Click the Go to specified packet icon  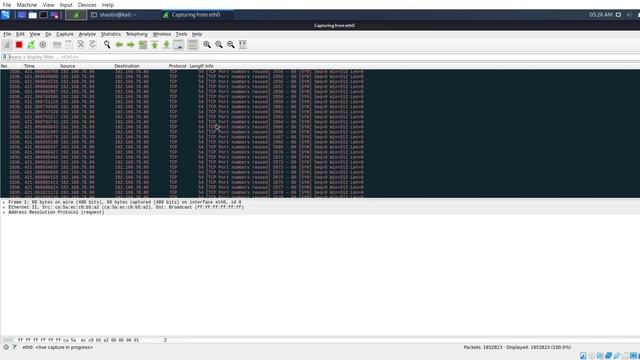pos(142,45)
